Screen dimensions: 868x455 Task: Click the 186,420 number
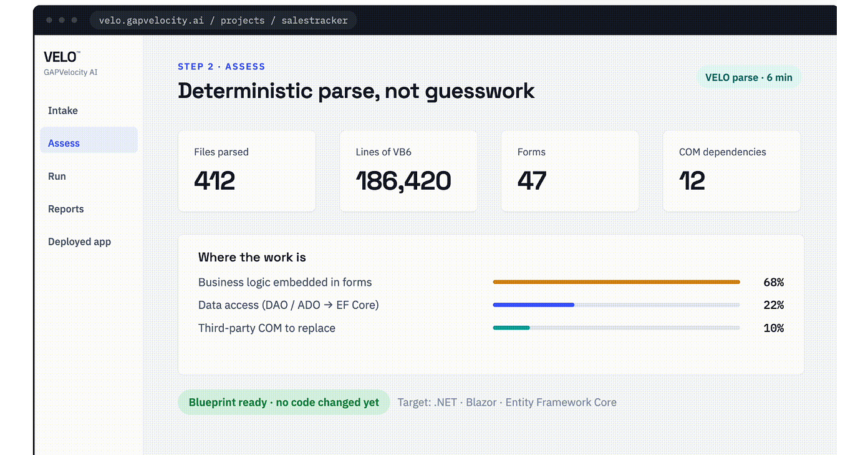(403, 181)
